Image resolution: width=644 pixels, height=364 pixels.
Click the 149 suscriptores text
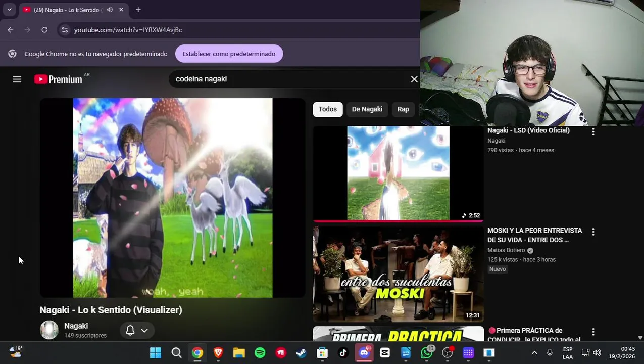tap(85, 336)
